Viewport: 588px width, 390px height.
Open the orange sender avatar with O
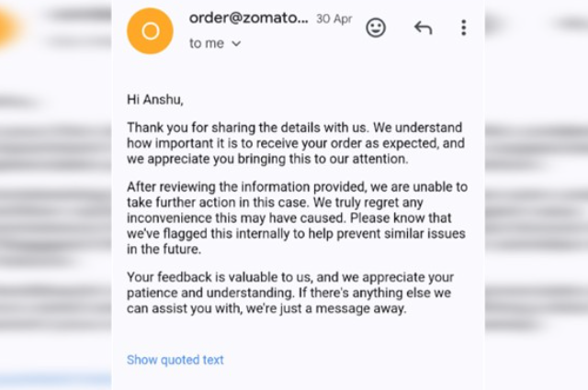click(x=150, y=31)
